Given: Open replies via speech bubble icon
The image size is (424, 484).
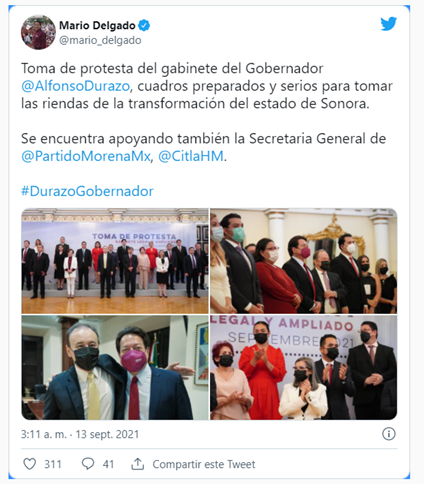Looking at the screenshot, I should click(x=88, y=464).
